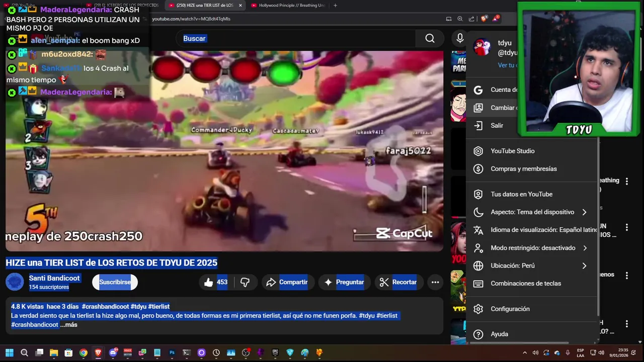
Task: Open three-dot menu beside Breathing video
Action: point(626,181)
